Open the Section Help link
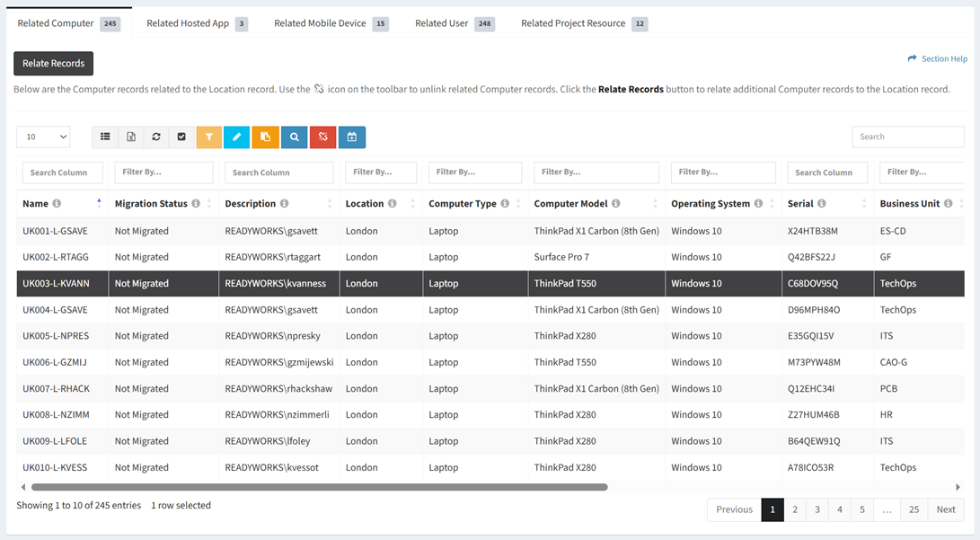The height and width of the screenshot is (540, 980). pos(938,58)
